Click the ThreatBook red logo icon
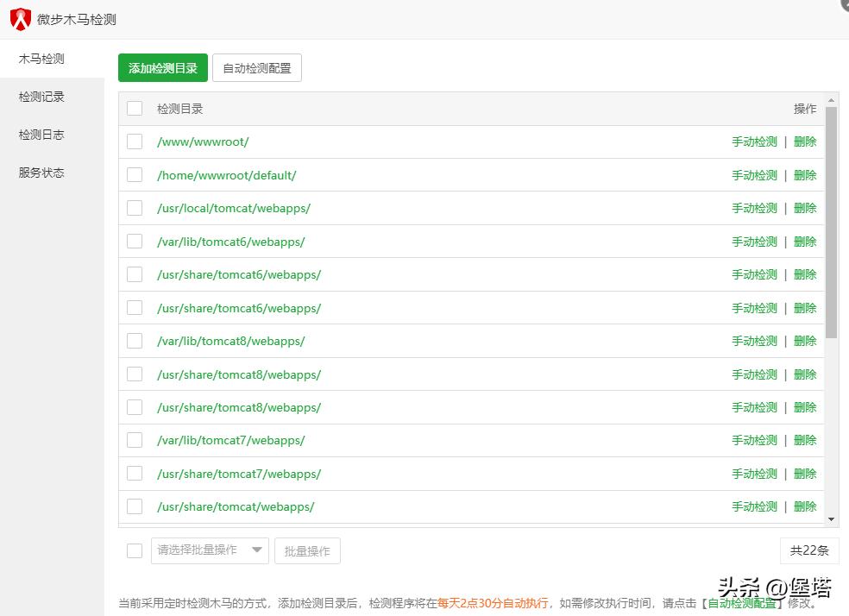The height and width of the screenshot is (616, 849). tap(19, 17)
